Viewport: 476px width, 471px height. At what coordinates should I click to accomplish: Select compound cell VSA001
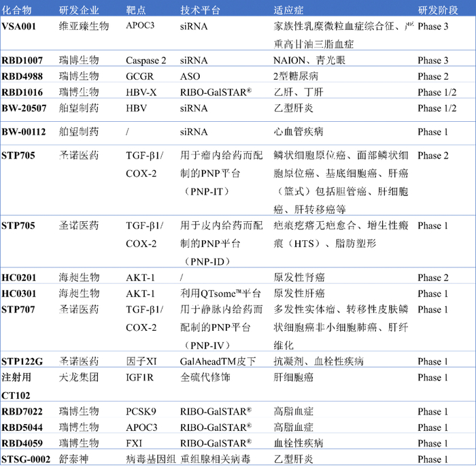click(x=19, y=26)
